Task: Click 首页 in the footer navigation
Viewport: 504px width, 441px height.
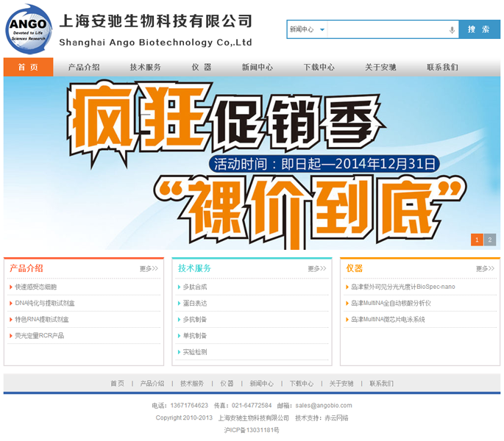Action: click(117, 383)
